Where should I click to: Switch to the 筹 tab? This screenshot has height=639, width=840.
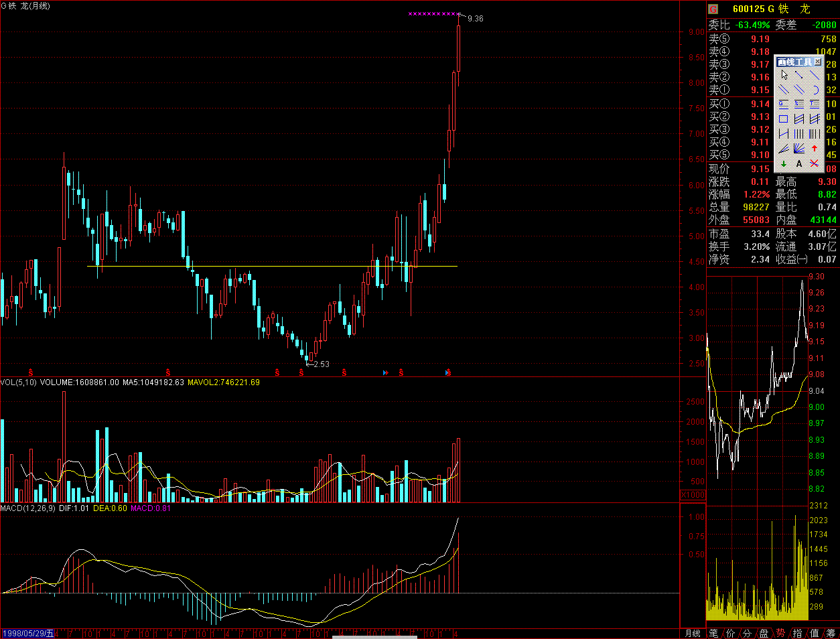tap(831, 633)
